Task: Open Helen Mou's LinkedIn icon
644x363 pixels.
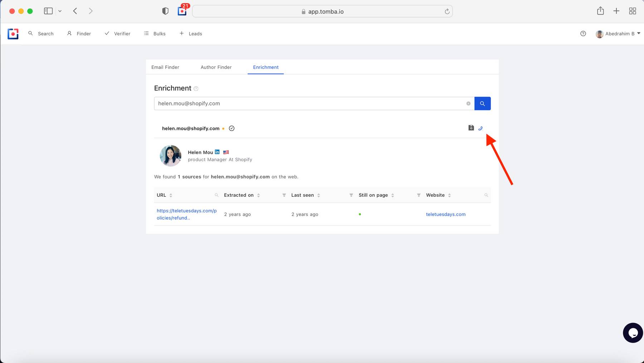Action: coord(217,152)
